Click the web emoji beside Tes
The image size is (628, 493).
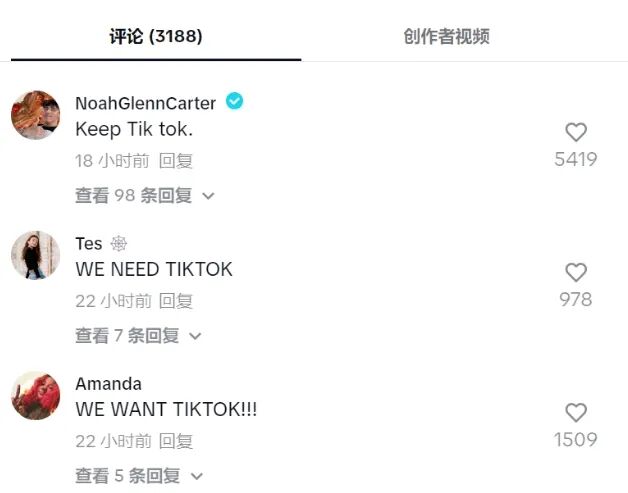(x=119, y=243)
